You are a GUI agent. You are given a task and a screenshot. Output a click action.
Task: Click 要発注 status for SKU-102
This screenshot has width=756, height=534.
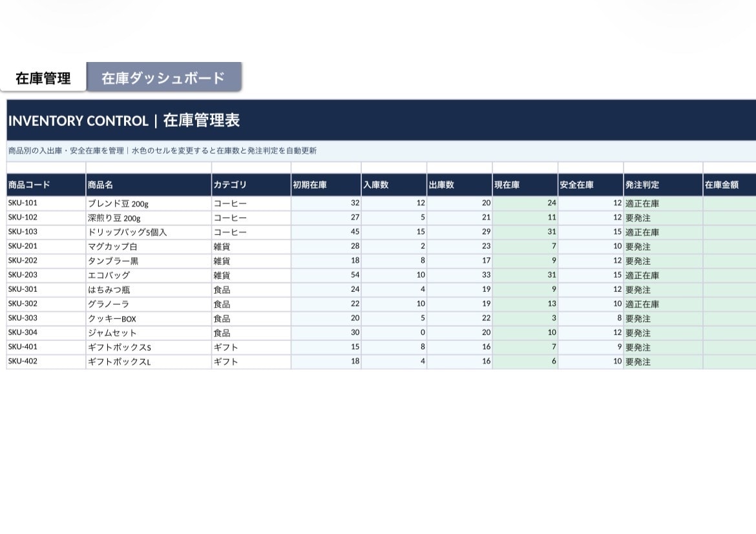(663, 218)
